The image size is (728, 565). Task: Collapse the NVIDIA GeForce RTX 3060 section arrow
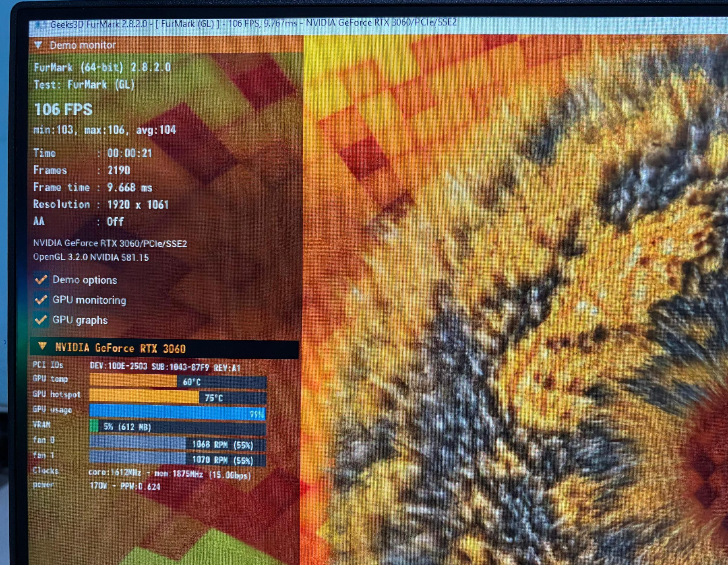coord(42,346)
